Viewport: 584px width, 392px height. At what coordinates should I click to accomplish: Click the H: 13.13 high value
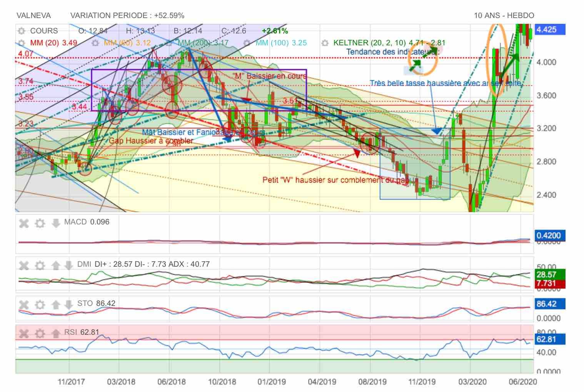[x=140, y=31]
